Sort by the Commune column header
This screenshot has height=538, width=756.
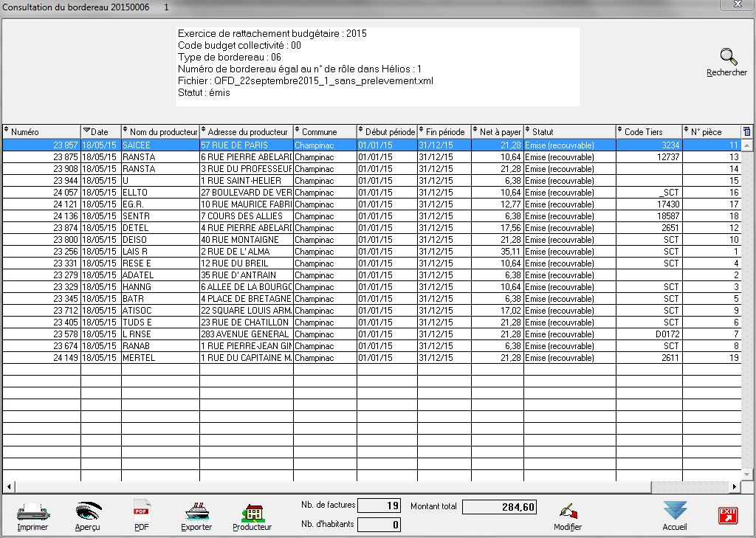[325, 132]
